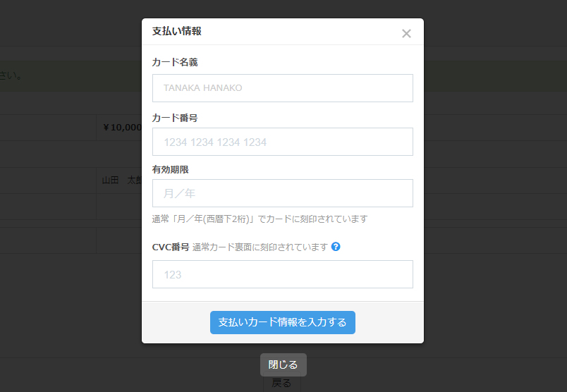Image resolution: width=567 pixels, height=392 pixels.
Task: Click the blue CVC help question mark icon
Action: pyautogui.click(x=336, y=247)
